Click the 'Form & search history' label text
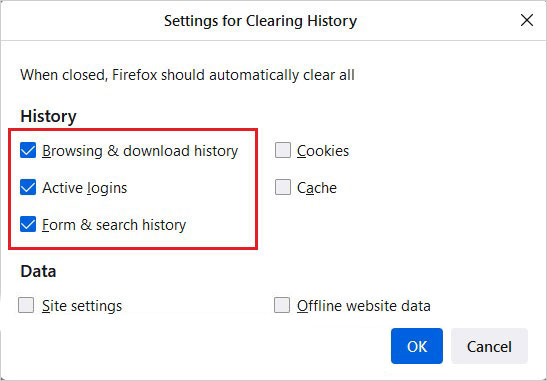This screenshot has height=381, width=547. click(x=114, y=225)
